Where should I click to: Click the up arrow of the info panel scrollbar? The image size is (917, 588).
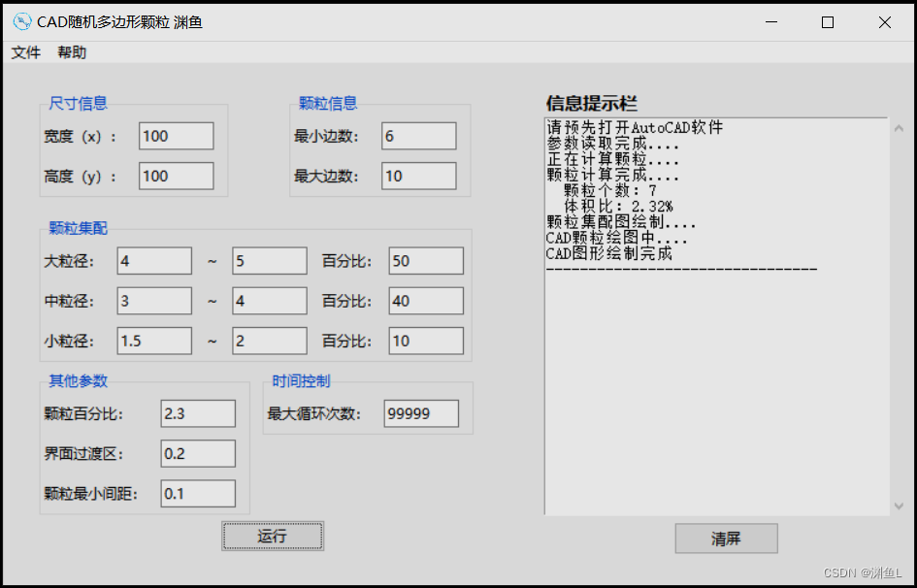[x=899, y=127]
